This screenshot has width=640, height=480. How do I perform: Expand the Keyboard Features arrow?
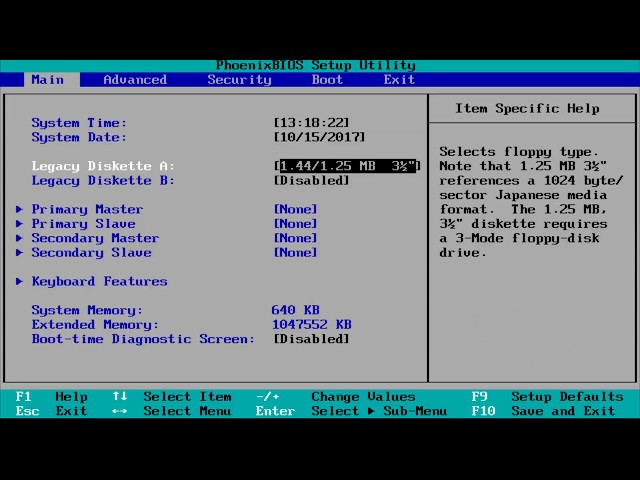pyautogui.click(x=19, y=281)
